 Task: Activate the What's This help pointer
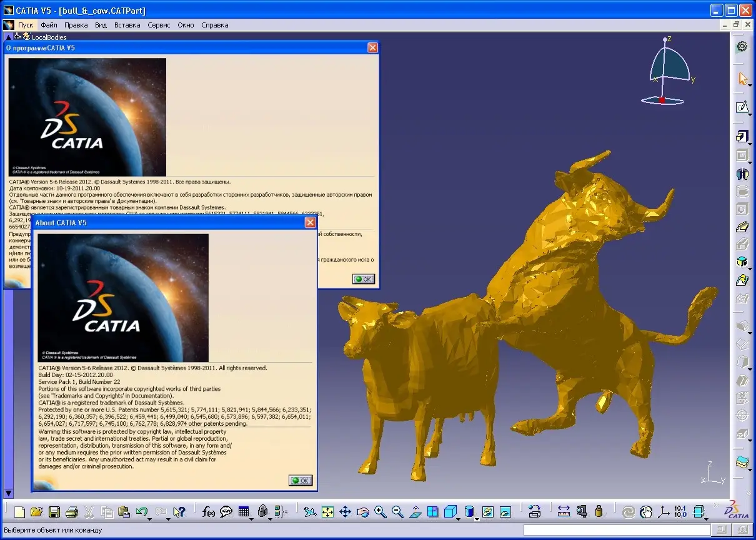pos(179,513)
